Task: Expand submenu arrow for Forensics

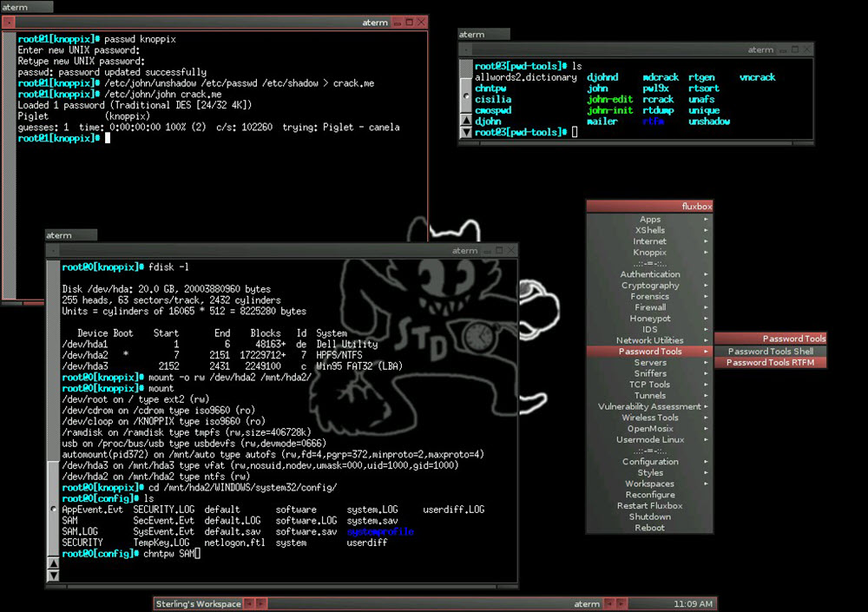Action: 706,296
